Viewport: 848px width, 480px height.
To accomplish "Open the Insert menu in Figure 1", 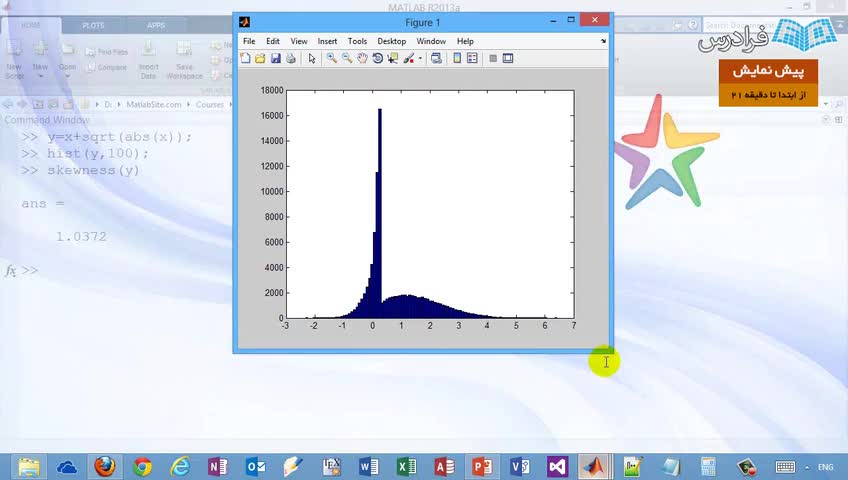I will tap(327, 41).
